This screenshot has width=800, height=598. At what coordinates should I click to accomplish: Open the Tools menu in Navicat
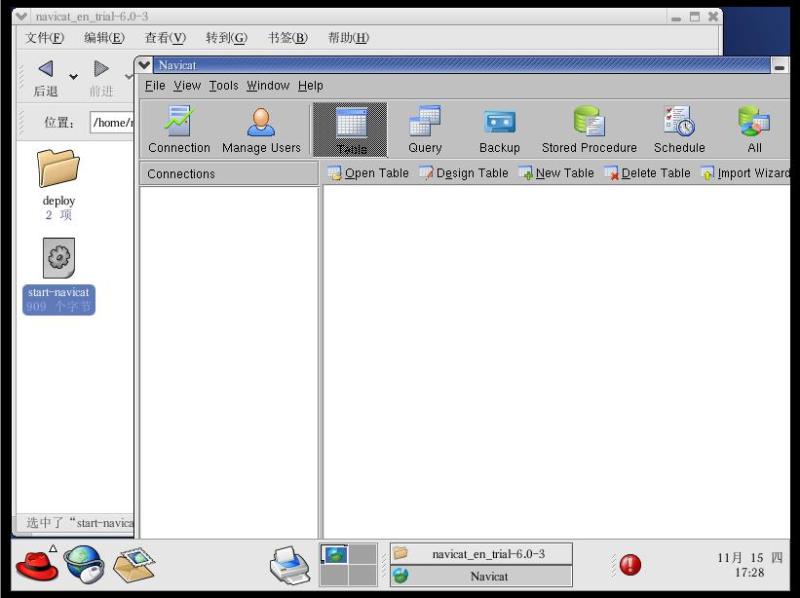pos(223,86)
